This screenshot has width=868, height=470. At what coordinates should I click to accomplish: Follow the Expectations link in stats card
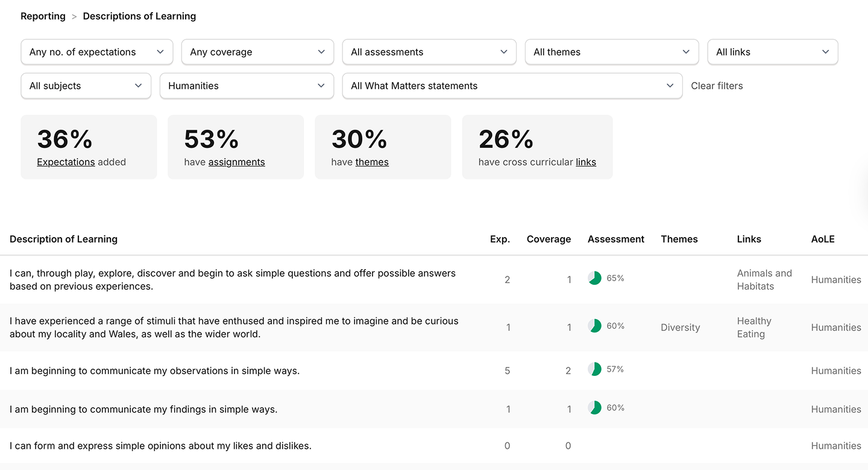[x=66, y=162]
